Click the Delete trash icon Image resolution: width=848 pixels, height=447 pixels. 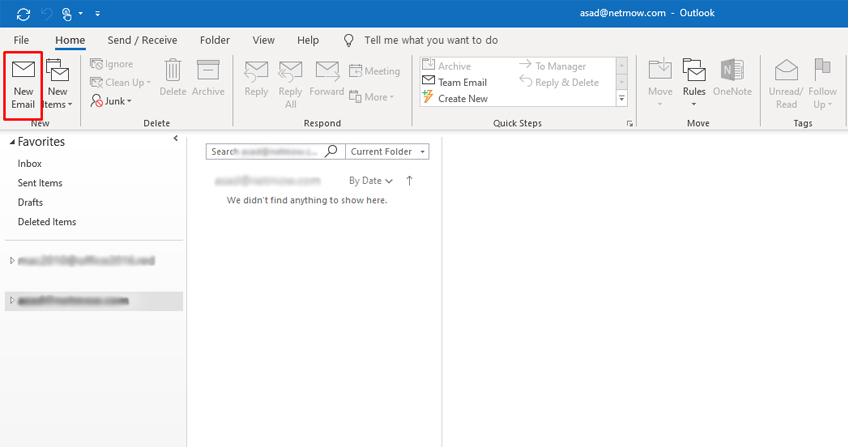tap(173, 70)
